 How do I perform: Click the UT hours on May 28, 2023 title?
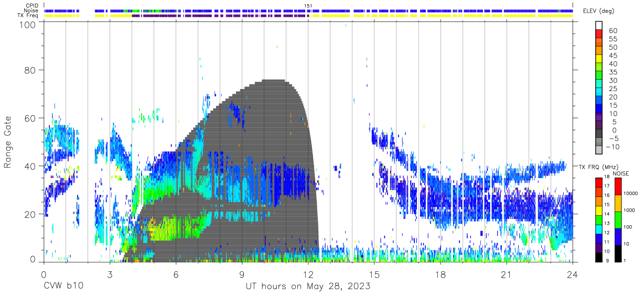tap(308, 287)
